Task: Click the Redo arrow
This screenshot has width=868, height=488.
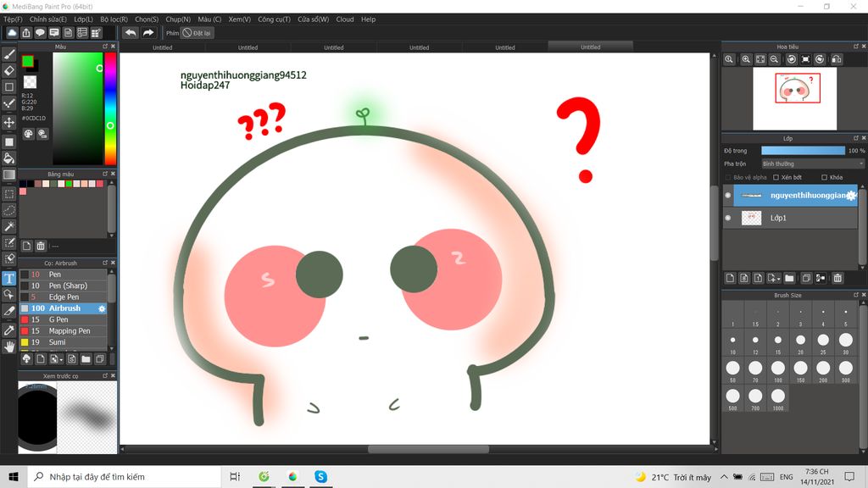Action: point(147,33)
